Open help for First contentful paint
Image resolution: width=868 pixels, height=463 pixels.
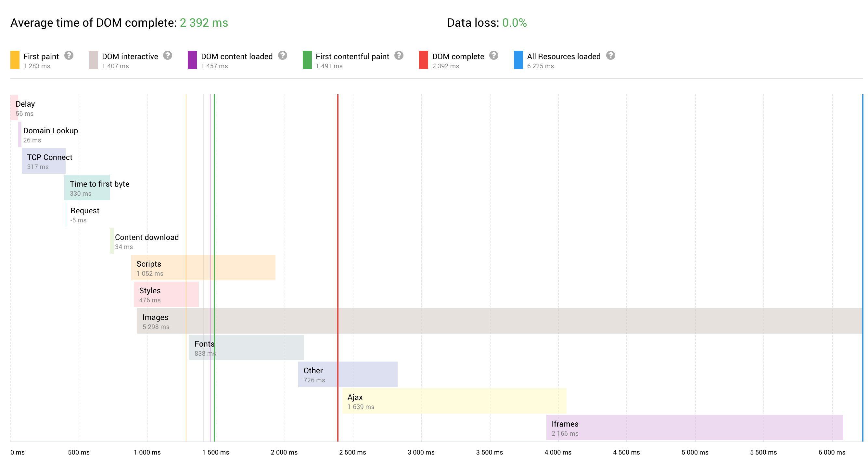(398, 56)
